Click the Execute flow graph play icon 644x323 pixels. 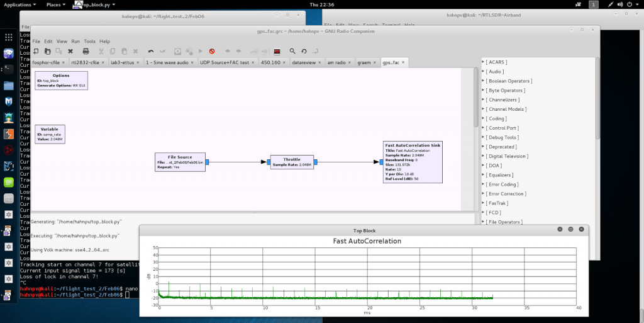coord(201,52)
